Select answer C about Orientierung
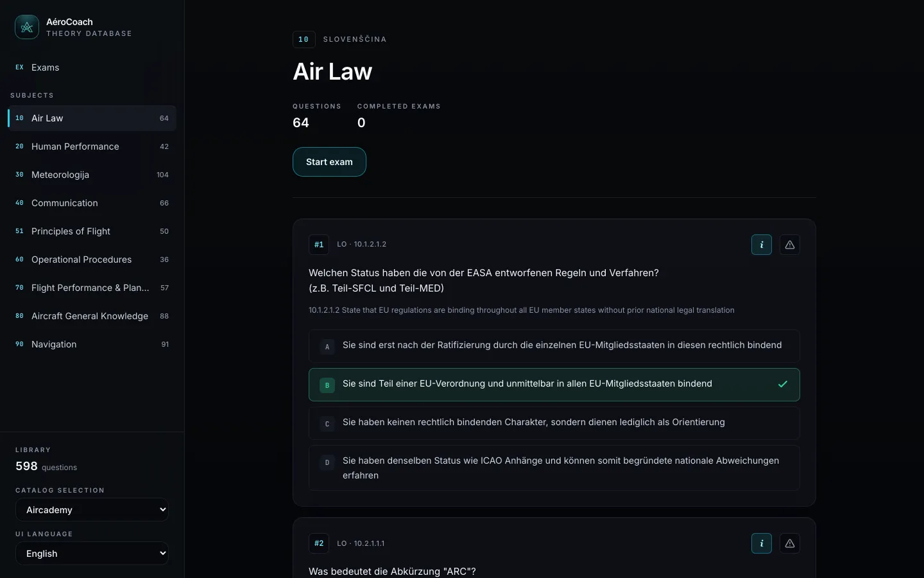The height and width of the screenshot is (578, 924). 554,423
